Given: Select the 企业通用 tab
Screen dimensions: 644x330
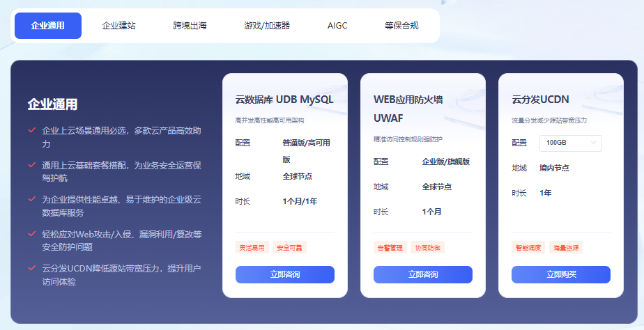Looking at the screenshot, I should tap(48, 26).
